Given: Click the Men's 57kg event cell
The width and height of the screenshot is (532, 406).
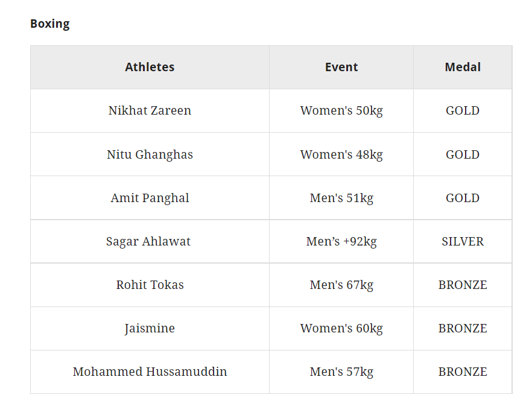Looking at the screenshot, I should (341, 372).
